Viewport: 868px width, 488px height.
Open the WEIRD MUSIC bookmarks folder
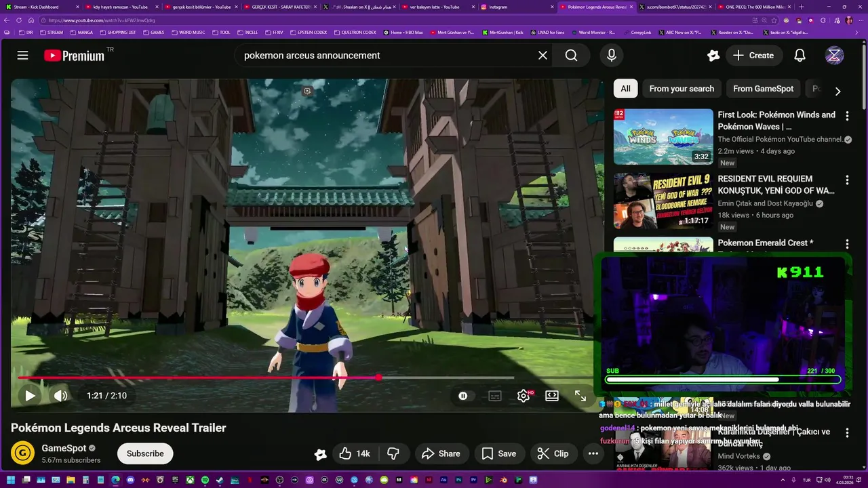(x=188, y=32)
